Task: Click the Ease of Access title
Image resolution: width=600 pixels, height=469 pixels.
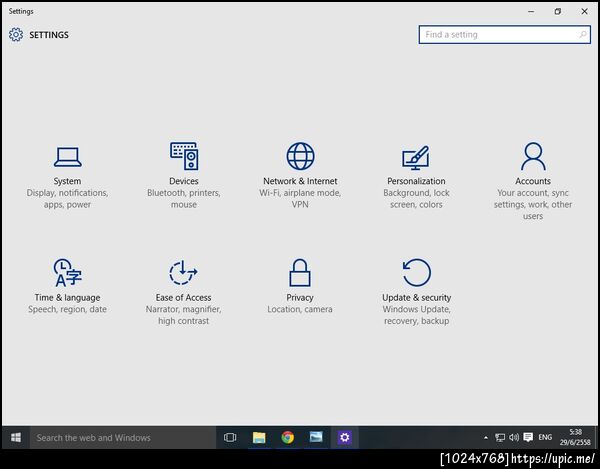Action: click(x=183, y=298)
